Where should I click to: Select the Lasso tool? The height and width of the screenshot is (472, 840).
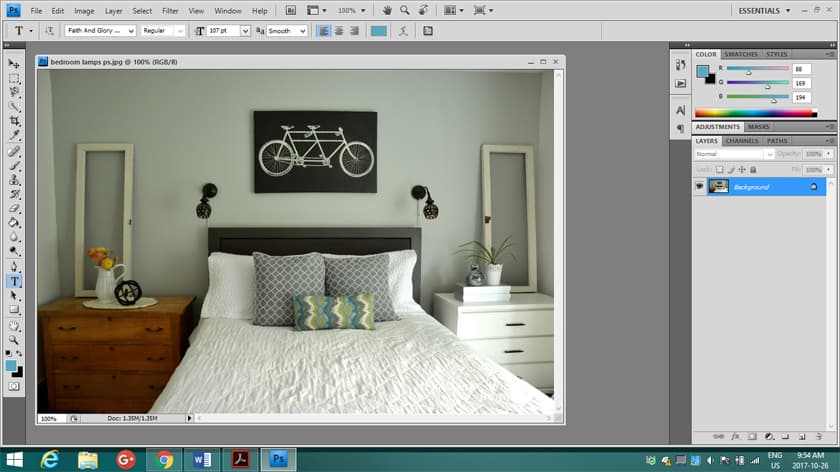[14, 92]
